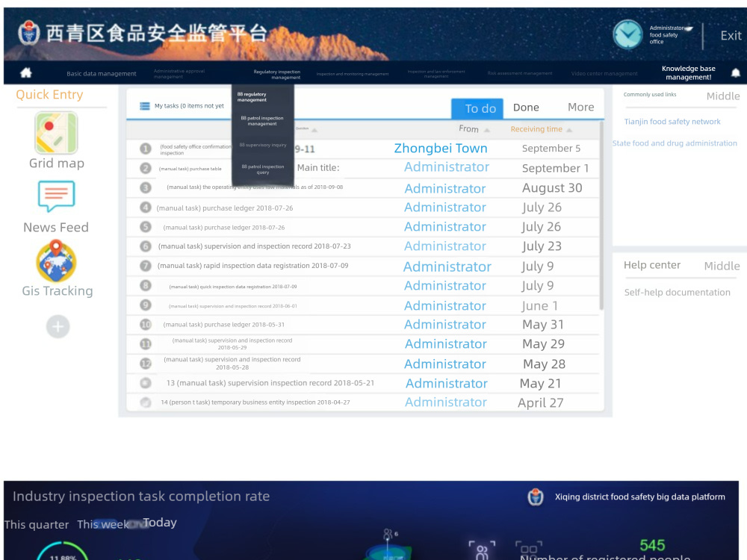Click the June 1 receiving time cell

(x=540, y=305)
